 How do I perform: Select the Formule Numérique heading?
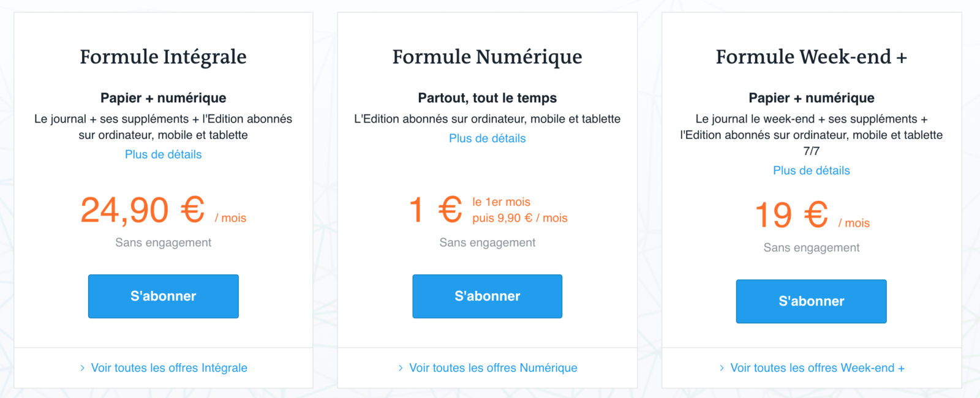click(x=487, y=57)
